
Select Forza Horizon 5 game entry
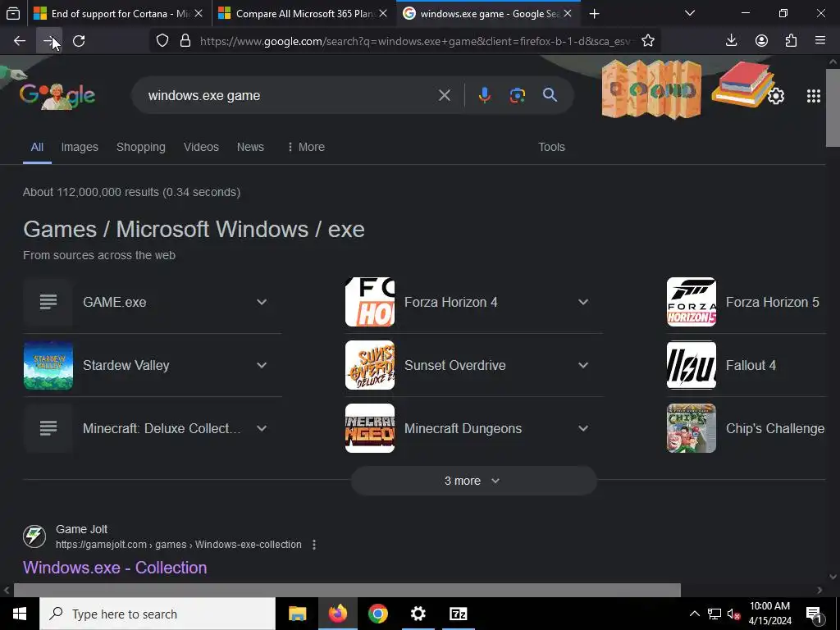[746, 302]
